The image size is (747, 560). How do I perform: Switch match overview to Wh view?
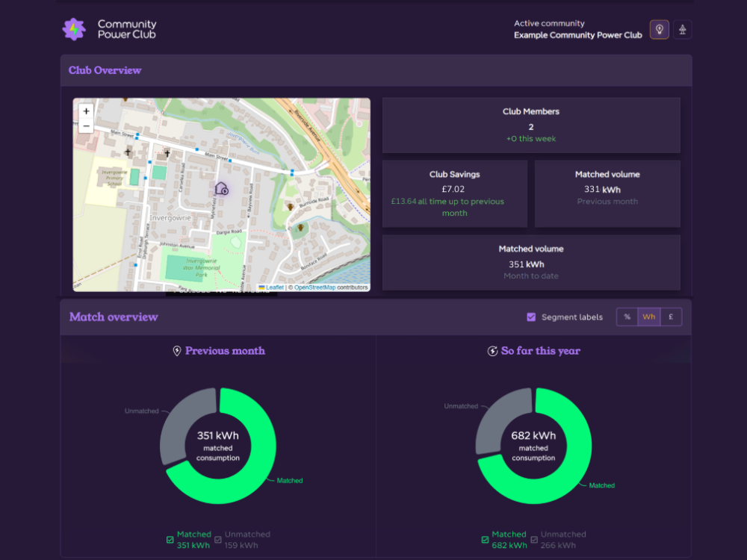tap(649, 317)
